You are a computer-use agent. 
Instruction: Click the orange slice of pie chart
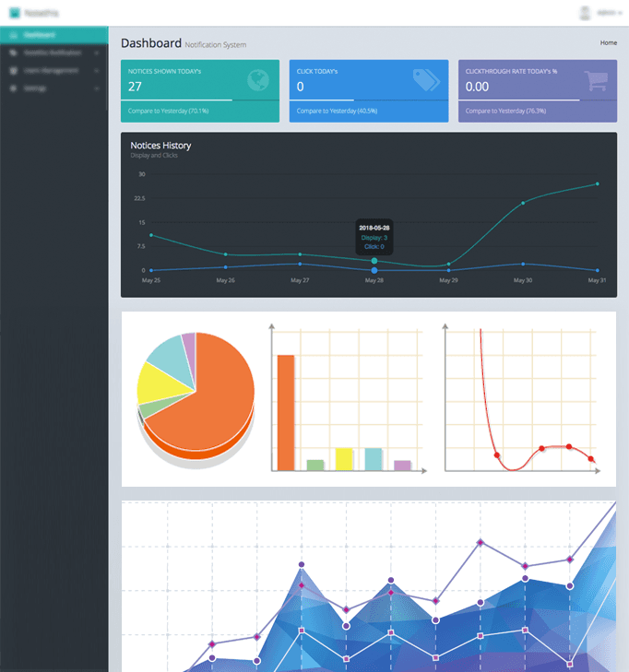[214, 398]
